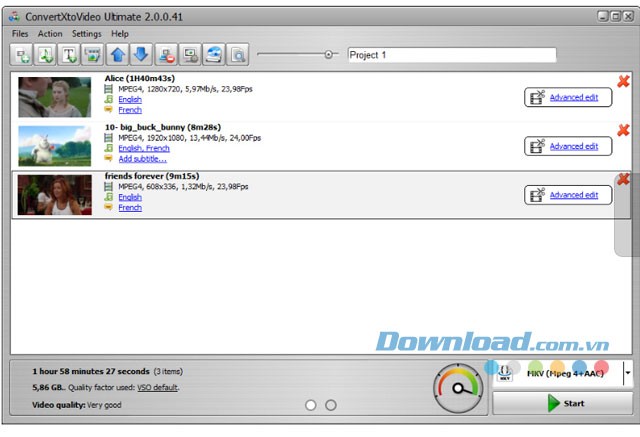Open Advanced edit for big_buck_bunny
Screen dimensions: 640x437
568,146
